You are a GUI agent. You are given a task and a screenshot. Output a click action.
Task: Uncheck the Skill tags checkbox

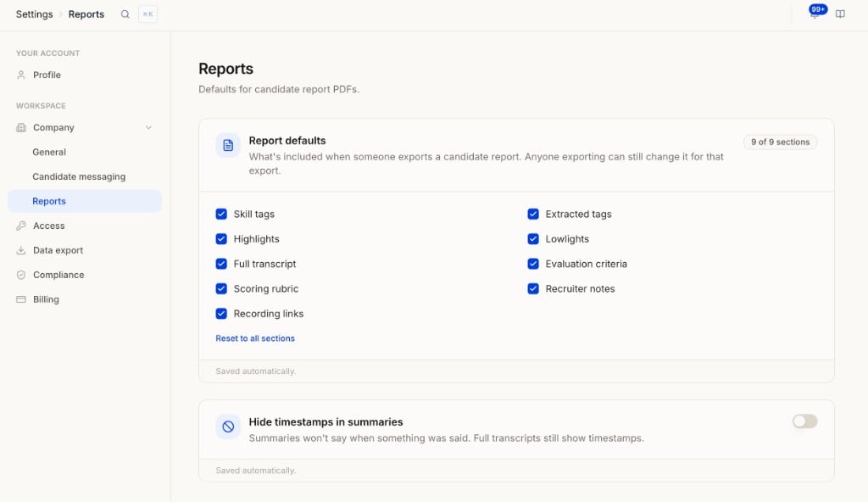pyautogui.click(x=221, y=214)
